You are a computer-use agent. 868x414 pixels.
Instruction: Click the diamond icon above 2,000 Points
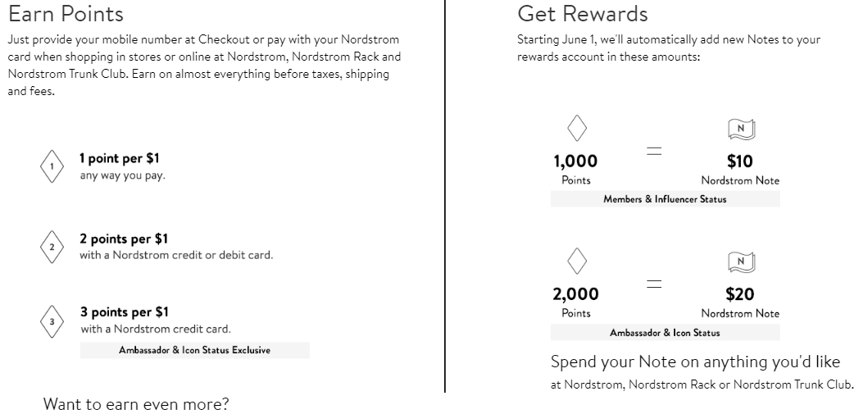[x=577, y=261]
